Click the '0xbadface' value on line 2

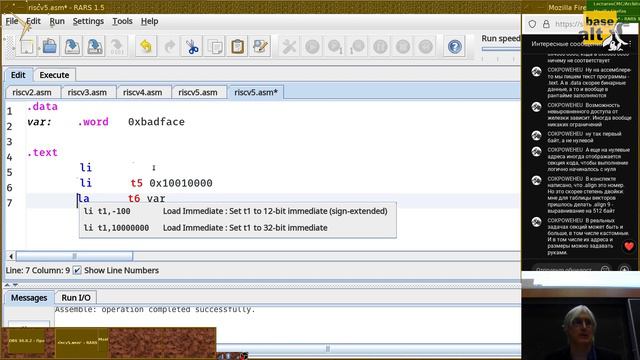pyautogui.click(x=156, y=122)
